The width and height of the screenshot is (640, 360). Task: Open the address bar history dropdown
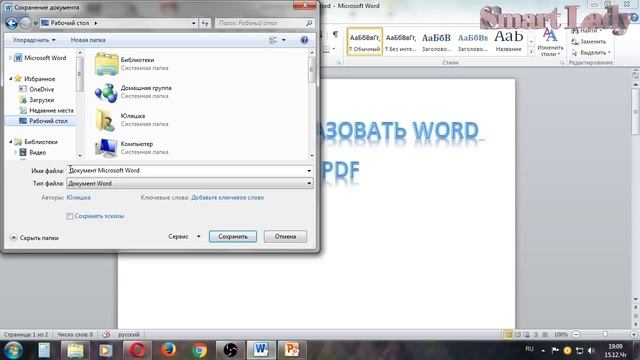193,23
